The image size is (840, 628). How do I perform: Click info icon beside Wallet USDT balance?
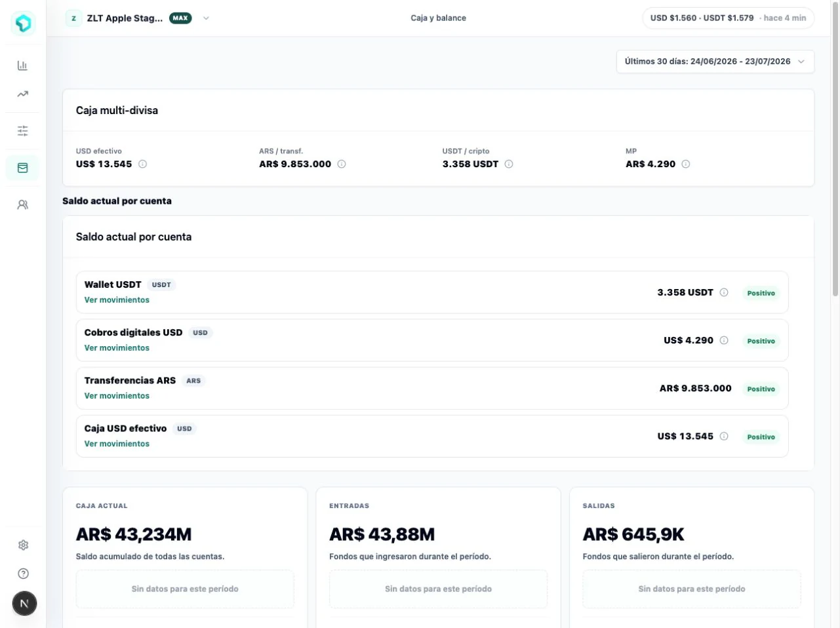[724, 292]
